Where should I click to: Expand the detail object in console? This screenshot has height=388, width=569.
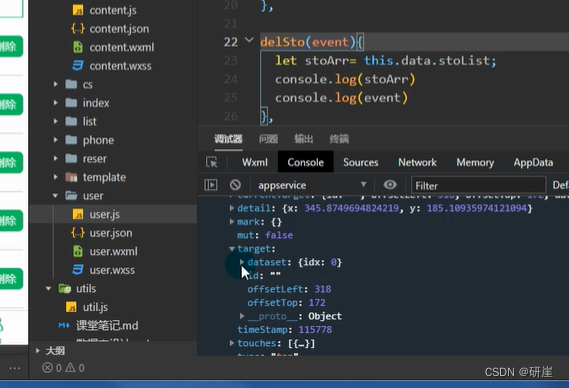(x=232, y=208)
